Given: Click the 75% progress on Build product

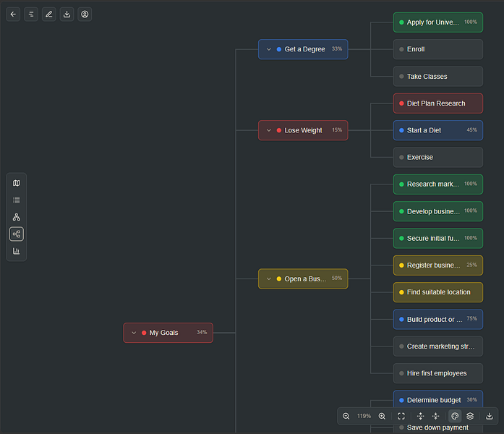Looking at the screenshot, I should [x=472, y=318].
